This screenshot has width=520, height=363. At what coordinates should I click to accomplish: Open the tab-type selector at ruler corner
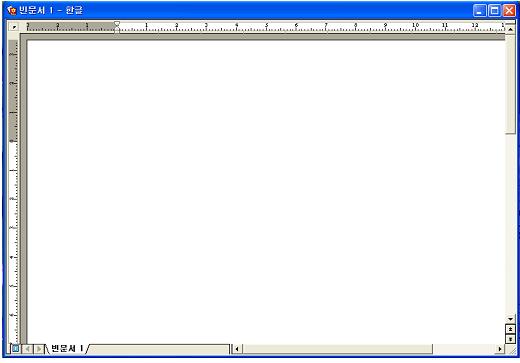14,27
